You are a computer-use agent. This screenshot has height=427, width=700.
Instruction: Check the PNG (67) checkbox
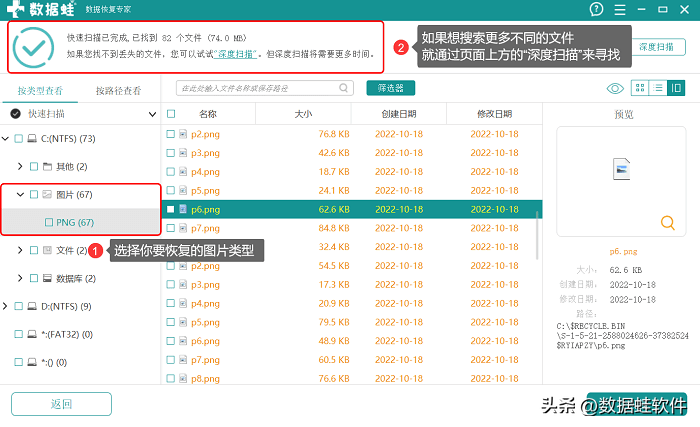point(48,222)
